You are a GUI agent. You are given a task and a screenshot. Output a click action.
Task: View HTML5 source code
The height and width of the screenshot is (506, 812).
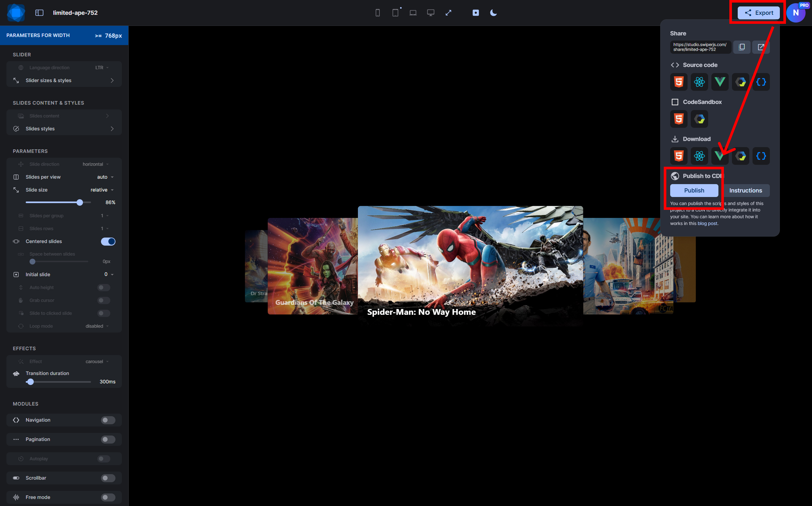coord(679,82)
